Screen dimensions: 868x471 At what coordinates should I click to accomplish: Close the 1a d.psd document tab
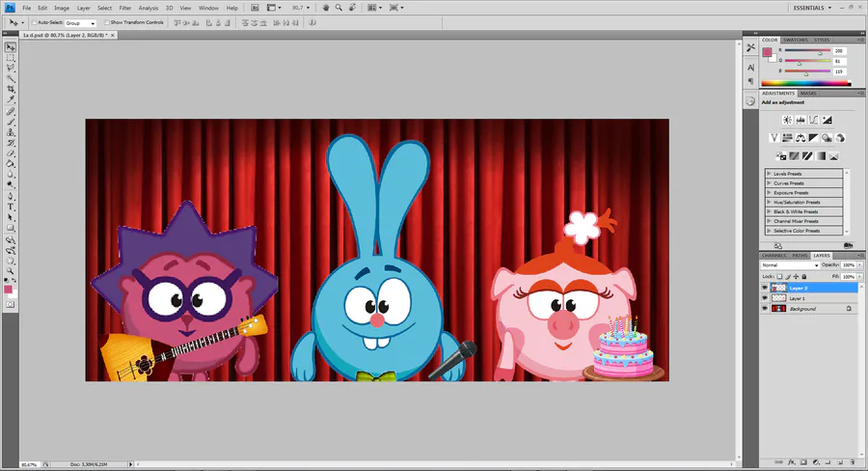point(113,35)
